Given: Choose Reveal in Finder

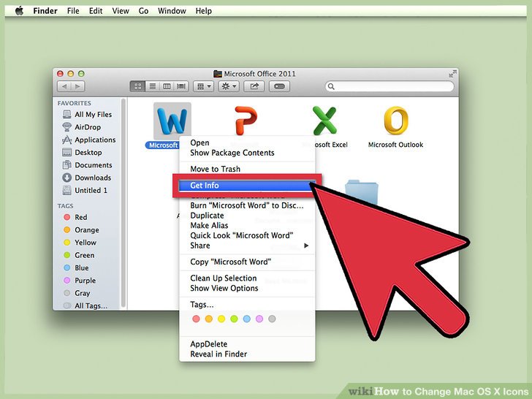Looking at the screenshot, I should (x=247, y=354).
